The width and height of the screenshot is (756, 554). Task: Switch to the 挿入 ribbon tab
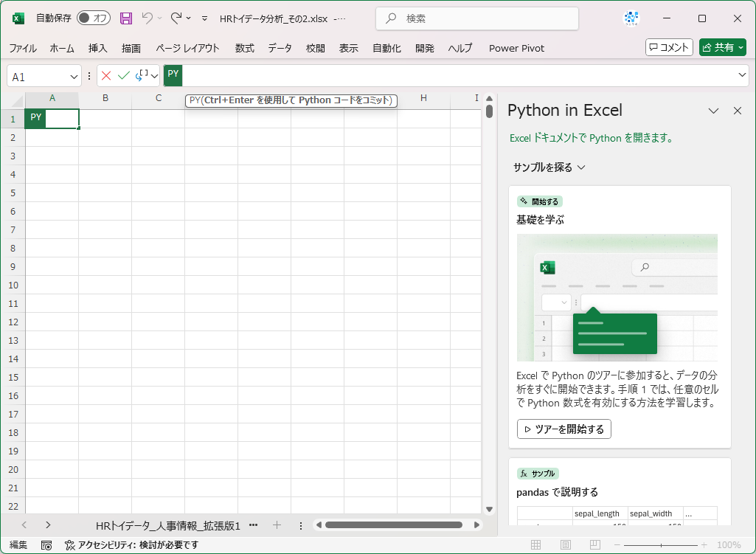click(98, 48)
